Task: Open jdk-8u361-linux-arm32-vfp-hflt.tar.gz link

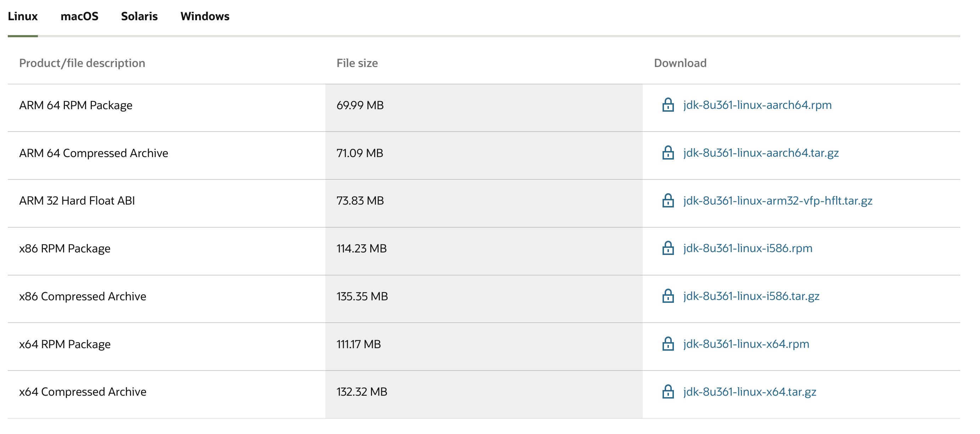Action: click(777, 200)
